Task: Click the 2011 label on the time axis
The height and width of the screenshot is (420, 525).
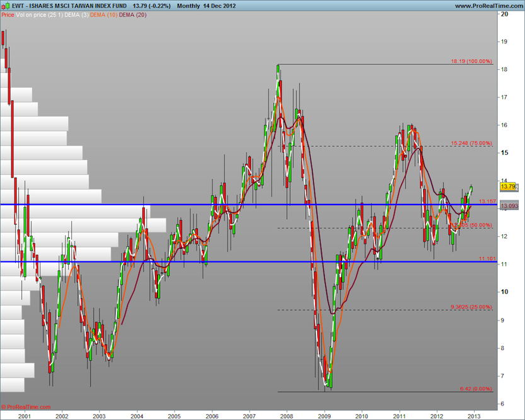Action: [399, 416]
